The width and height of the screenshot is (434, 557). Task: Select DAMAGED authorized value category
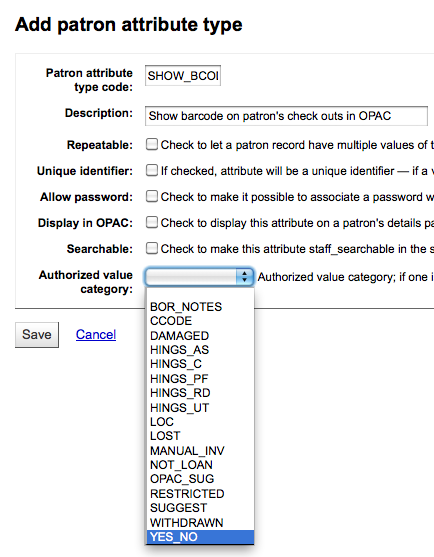[x=200, y=335]
